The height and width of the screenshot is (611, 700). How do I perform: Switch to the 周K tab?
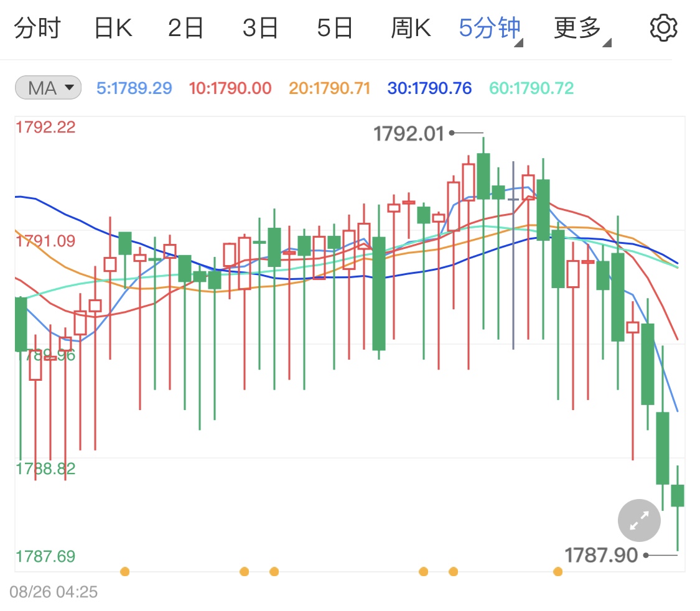[x=411, y=27]
